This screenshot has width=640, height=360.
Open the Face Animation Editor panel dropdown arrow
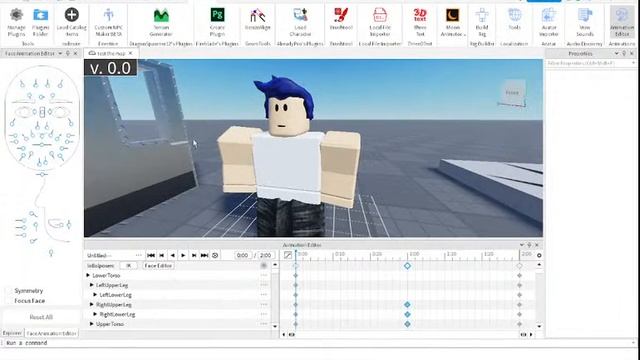coord(60,53)
